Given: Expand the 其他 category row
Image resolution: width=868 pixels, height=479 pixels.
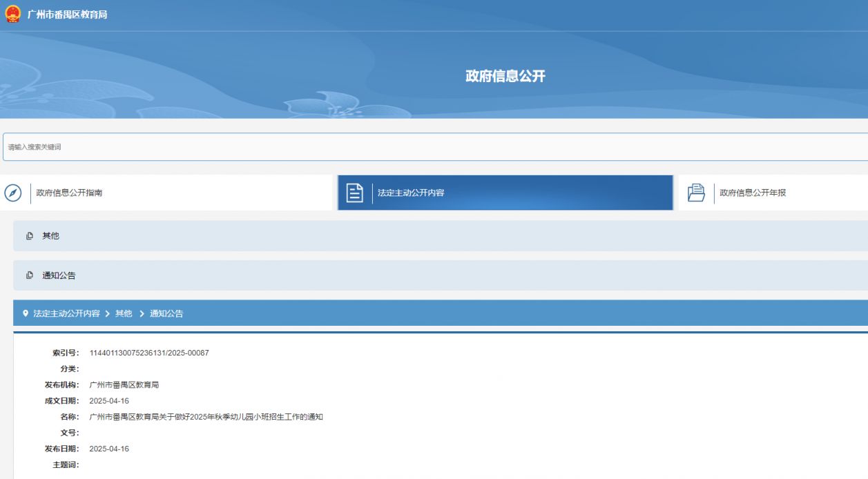Looking at the screenshot, I should point(441,236).
